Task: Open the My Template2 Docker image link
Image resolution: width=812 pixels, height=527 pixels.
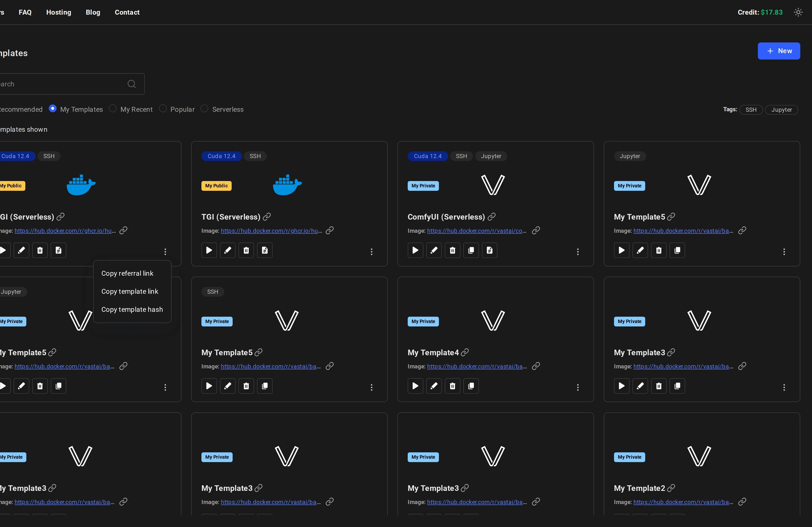Action: 683,502
